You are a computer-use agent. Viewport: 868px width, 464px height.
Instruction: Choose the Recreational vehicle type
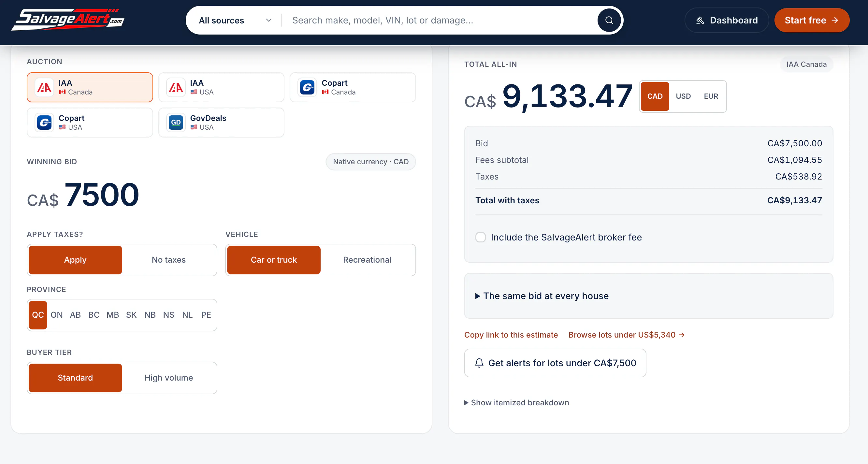367,260
